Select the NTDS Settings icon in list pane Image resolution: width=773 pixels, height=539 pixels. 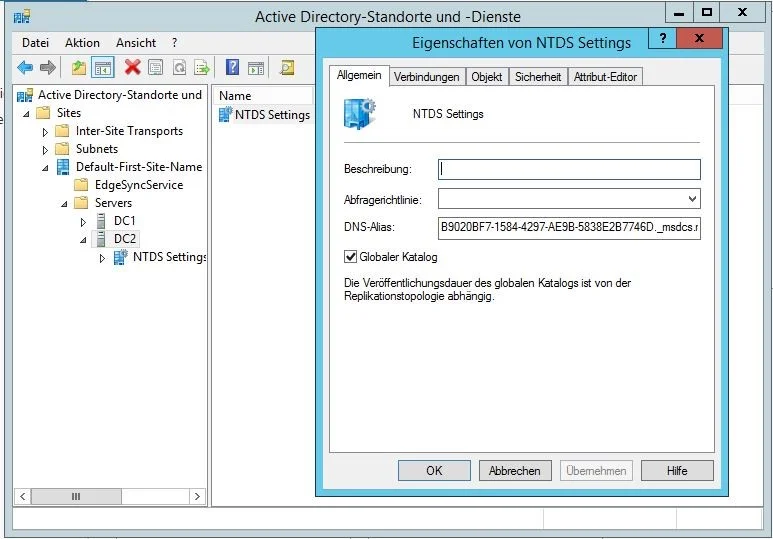click(225, 114)
